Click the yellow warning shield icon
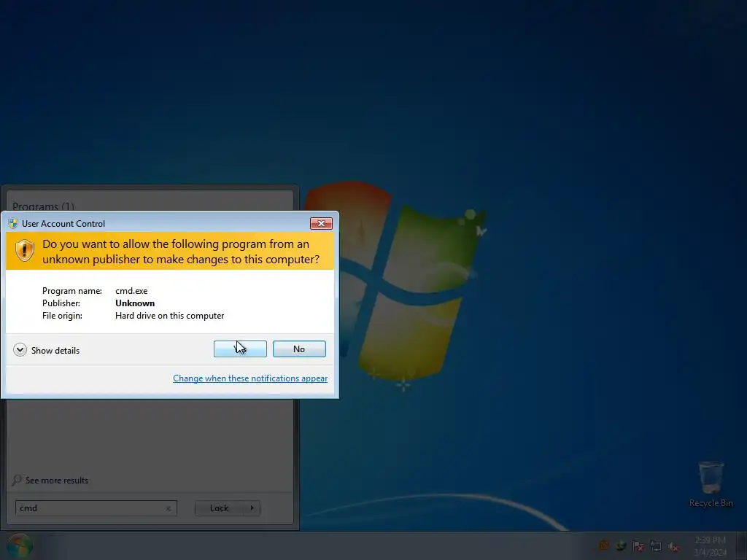 (24, 251)
